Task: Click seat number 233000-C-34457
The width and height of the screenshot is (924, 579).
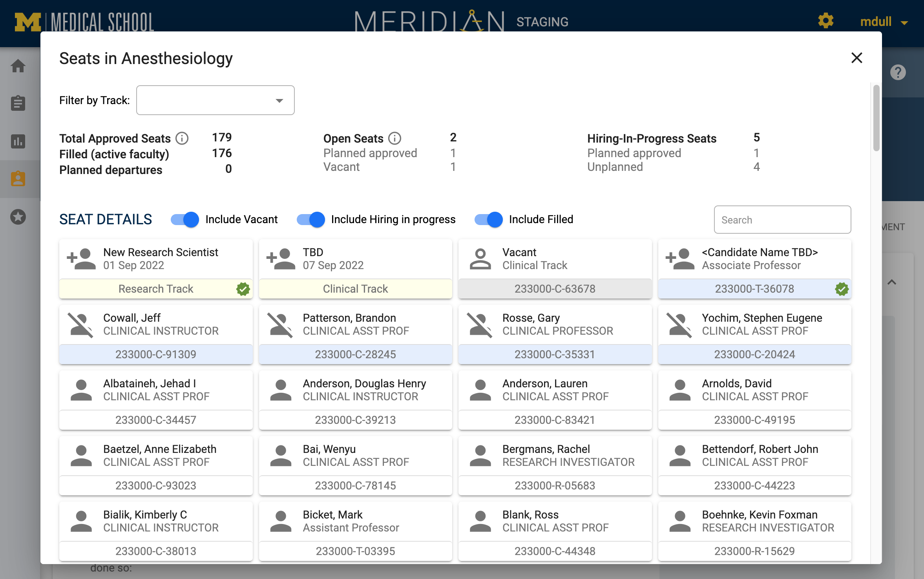Action: (156, 420)
